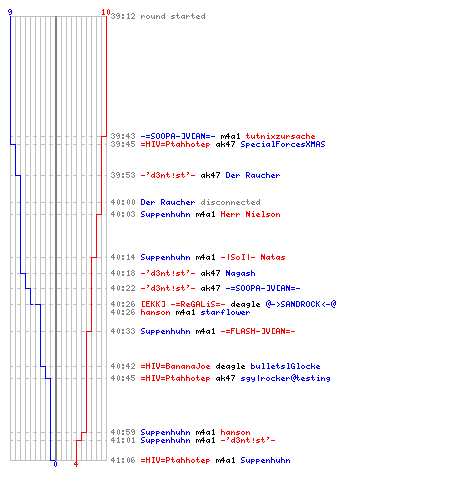Open =HIV=Ptahhotep at 39:45 kill entry
The image size is (450, 500).
point(175,144)
